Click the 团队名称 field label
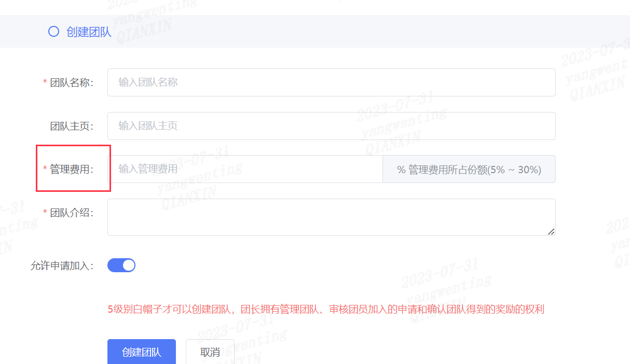Viewport: 630px width, 364px height. pos(71,83)
